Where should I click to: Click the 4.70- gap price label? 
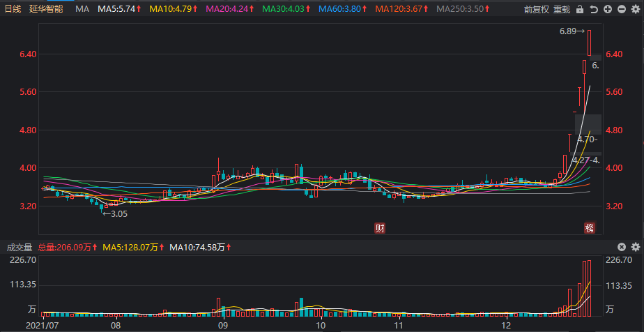[588, 139]
